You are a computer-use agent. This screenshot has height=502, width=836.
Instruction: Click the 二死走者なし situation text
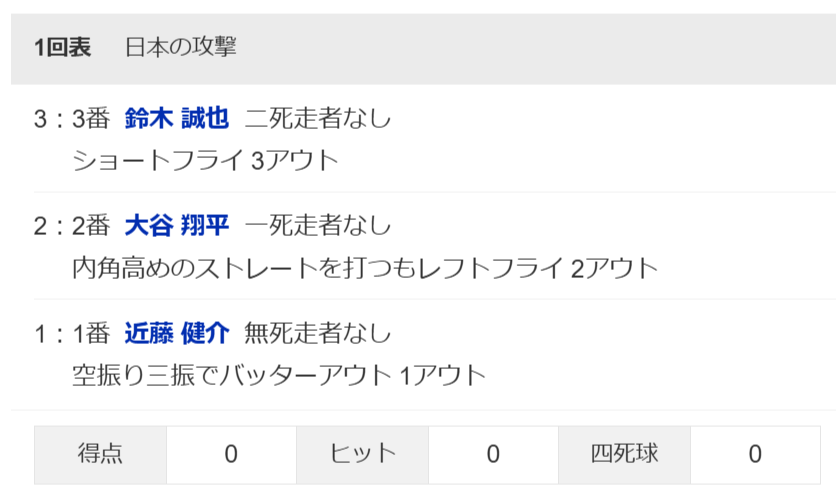(318, 119)
